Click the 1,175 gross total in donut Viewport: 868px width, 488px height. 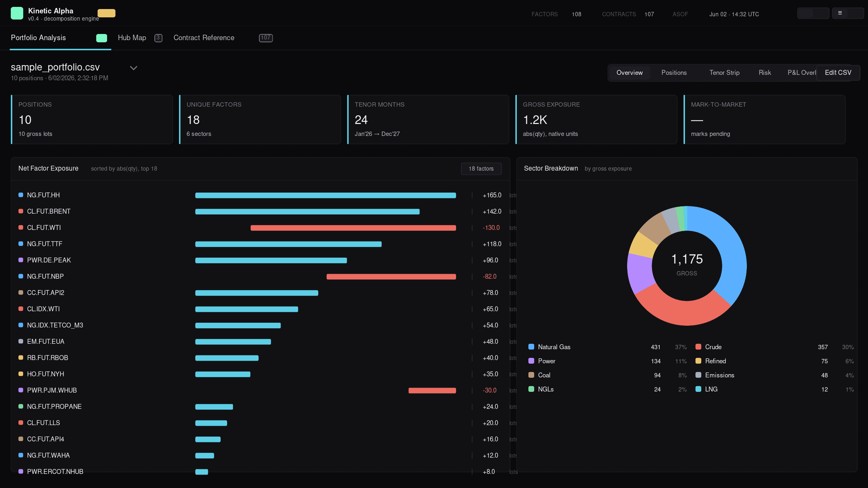687,259
